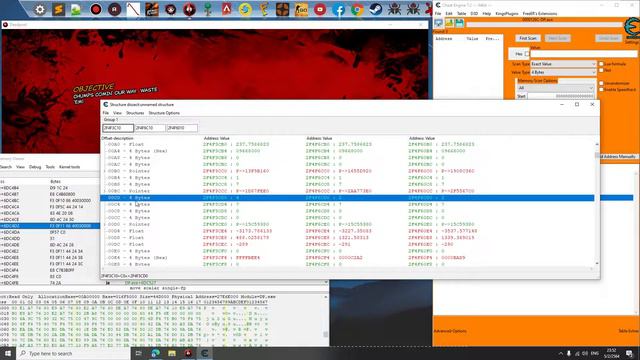Screen dimensions: 640x360
Task: Open Task View on the taskbar
Action: tap(138, 353)
